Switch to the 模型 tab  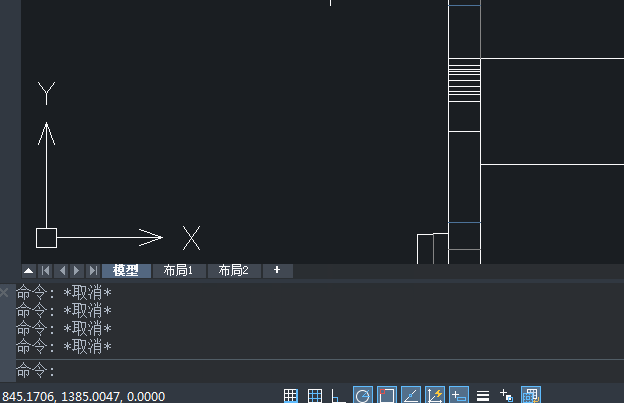tap(126, 270)
